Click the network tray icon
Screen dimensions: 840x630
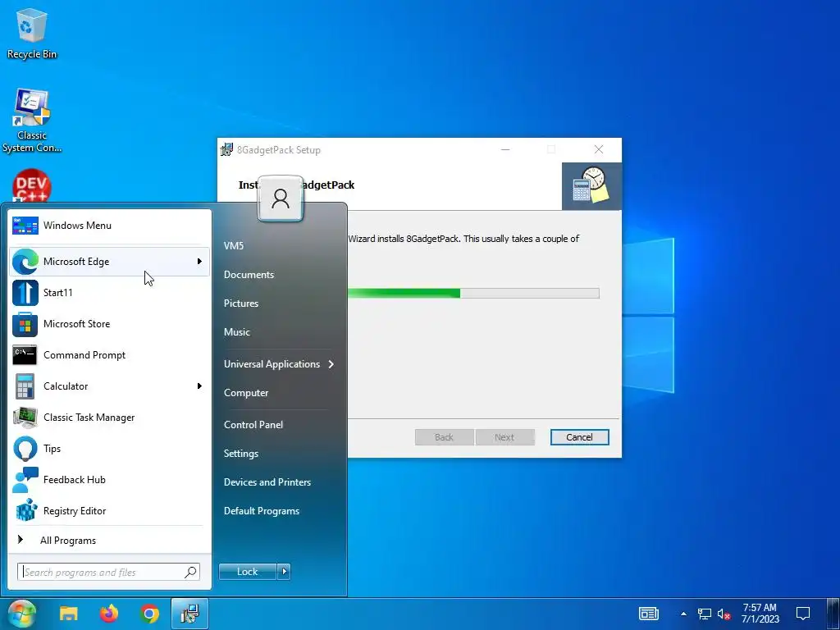[x=704, y=614]
